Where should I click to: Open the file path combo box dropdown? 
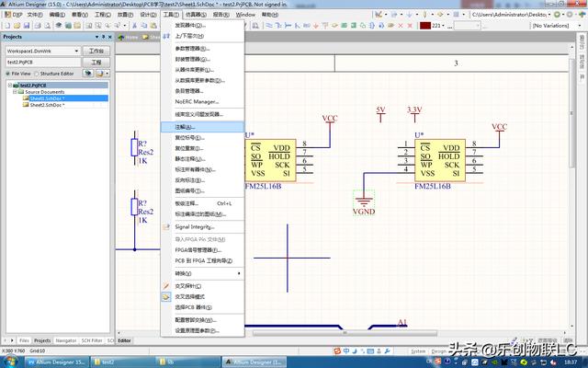549,15
